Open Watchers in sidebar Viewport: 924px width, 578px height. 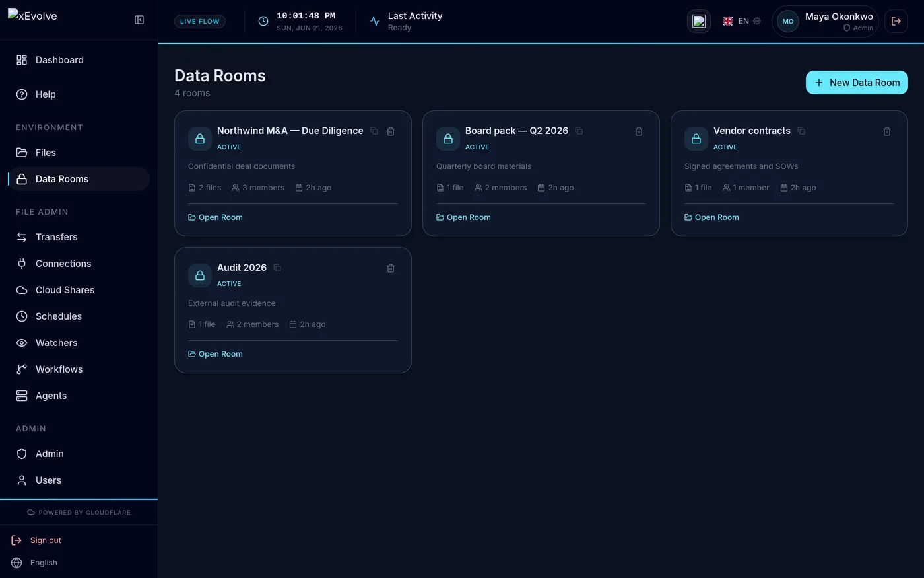pos(79,343)
